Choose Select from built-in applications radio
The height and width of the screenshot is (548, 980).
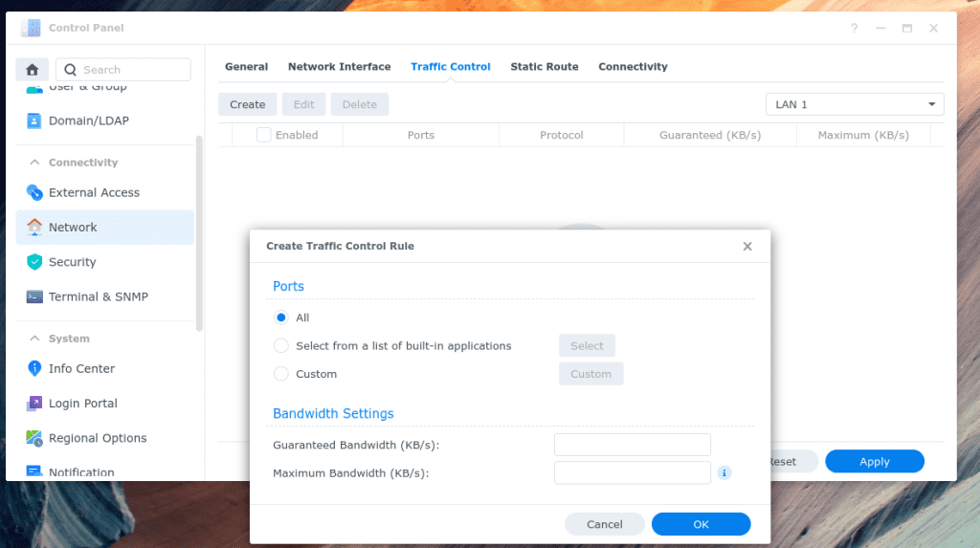pyautogui.click(x=281, y=345)
